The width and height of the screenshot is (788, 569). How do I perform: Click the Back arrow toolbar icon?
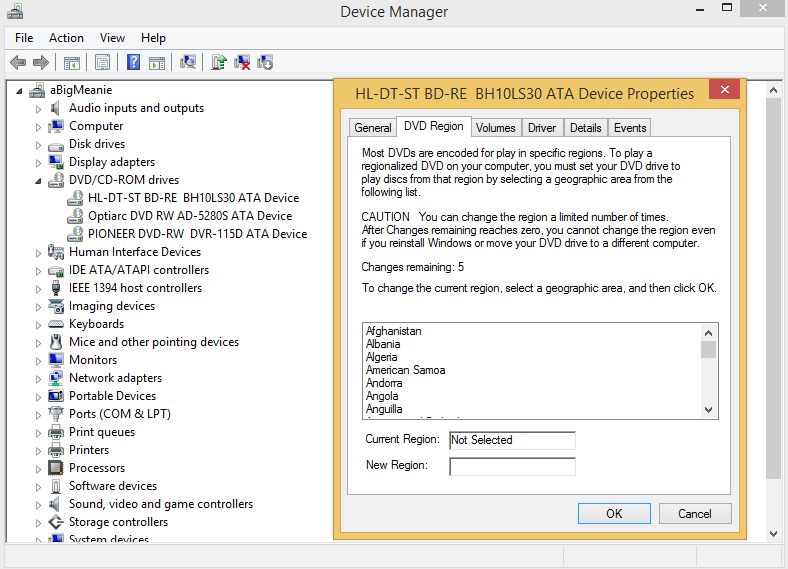[18, 62]
